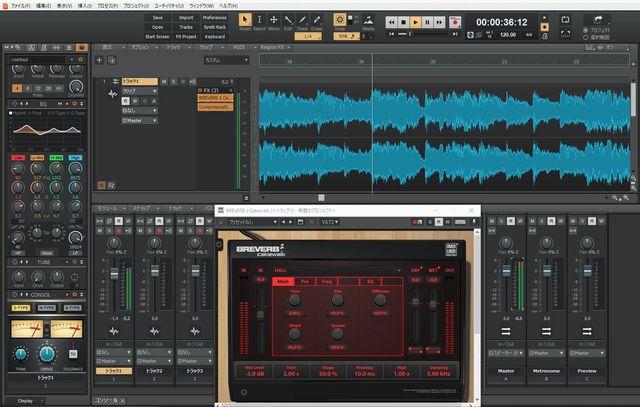This screenshot has height=407, width=640.
Task: Switch to the Pre tab in BREVERB
Action: (305, 281)
